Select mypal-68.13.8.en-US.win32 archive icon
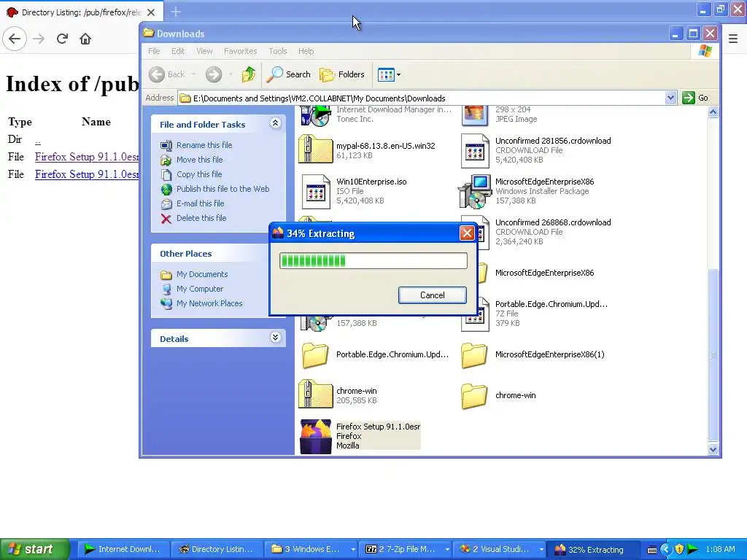This screenshot has width=747, height=560. [315, 150]
